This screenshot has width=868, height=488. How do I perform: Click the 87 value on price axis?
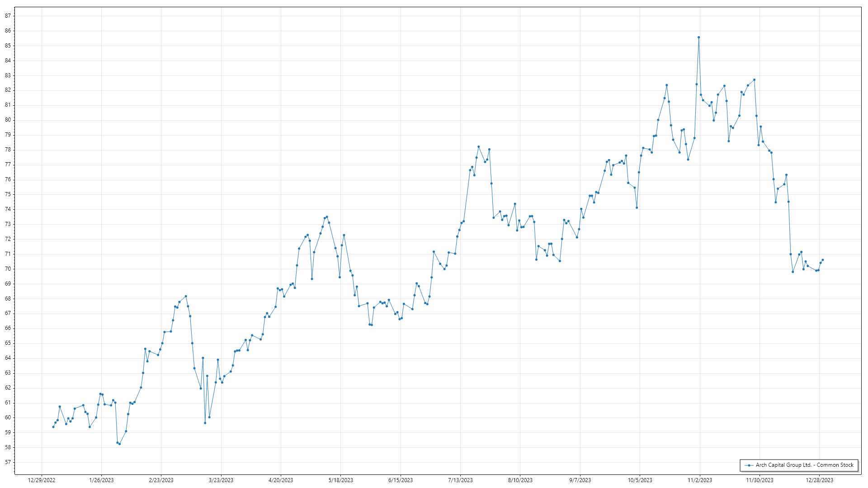(x=8, y=16)
